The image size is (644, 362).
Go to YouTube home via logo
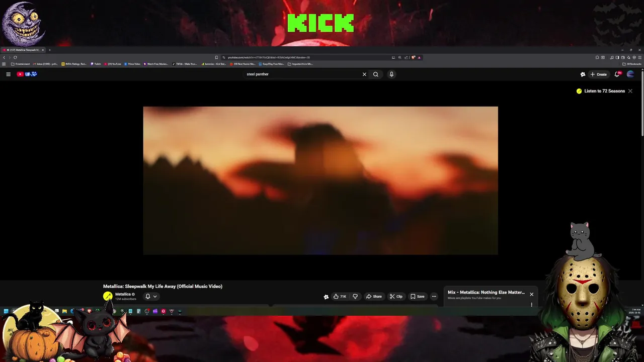[27, 74]
